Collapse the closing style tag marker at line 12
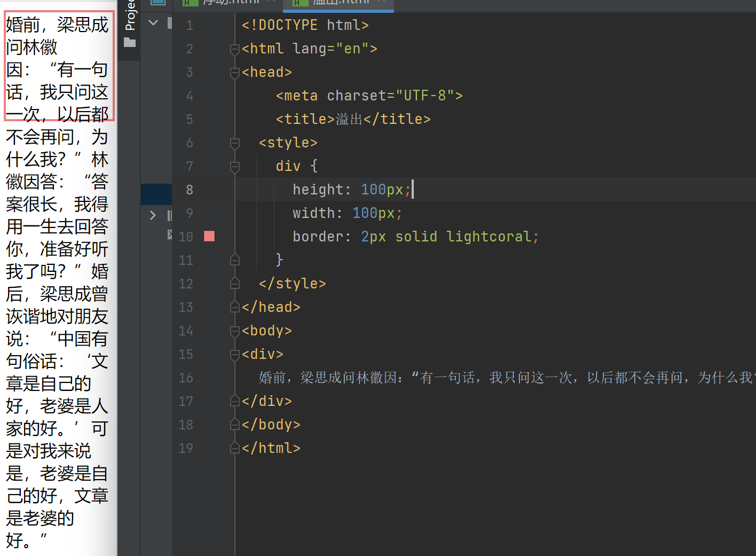Image resolution: width=756 pixels, height=556 pixels. click(x=234, y=284)
